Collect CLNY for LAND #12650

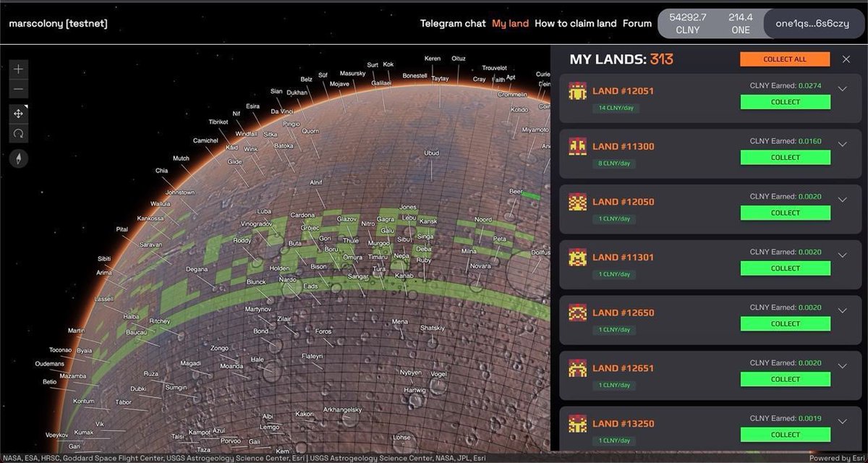point(786,323)
